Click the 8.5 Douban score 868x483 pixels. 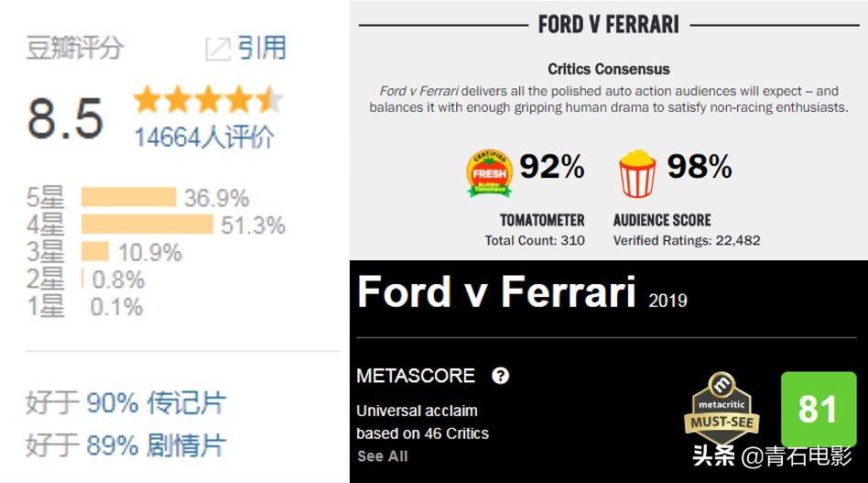(x=64, y=119)
